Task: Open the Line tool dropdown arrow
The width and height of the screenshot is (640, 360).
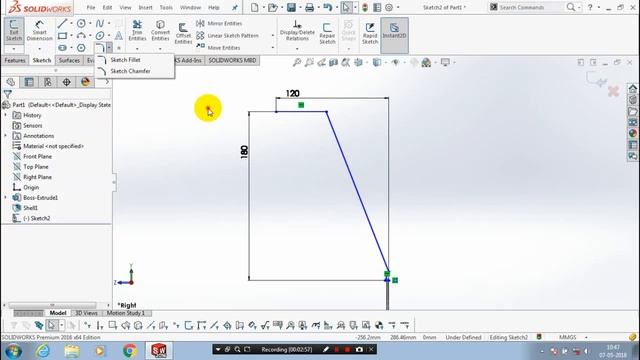Action: (x=71, y=24)
